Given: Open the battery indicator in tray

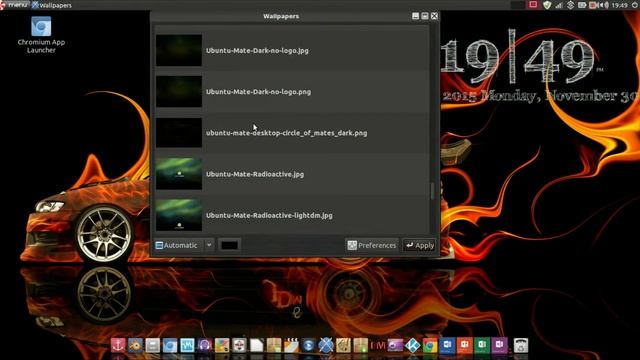Looking at the screenshot, I should click(582, 5).
